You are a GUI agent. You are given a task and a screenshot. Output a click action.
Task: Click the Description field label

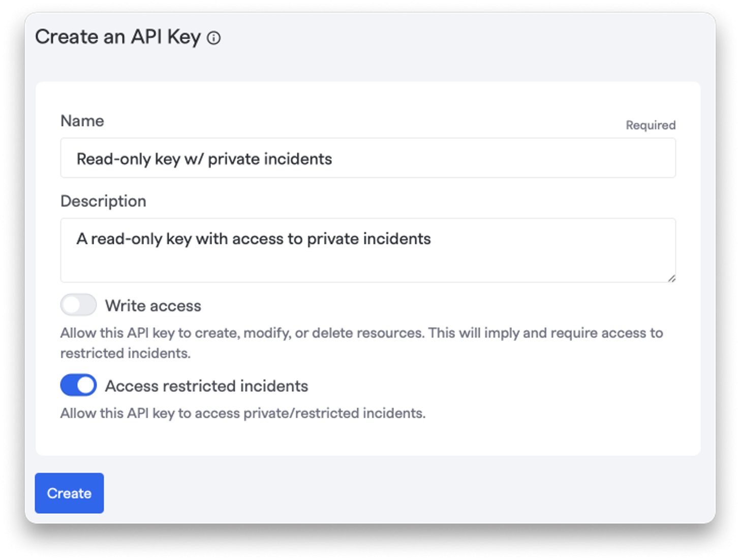103,201
